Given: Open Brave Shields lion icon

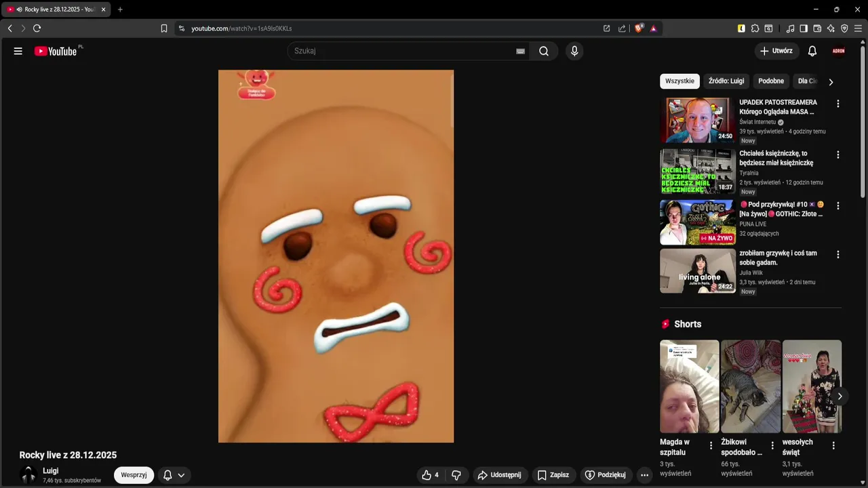Looking at the screenshot, I should click(639, 28).
